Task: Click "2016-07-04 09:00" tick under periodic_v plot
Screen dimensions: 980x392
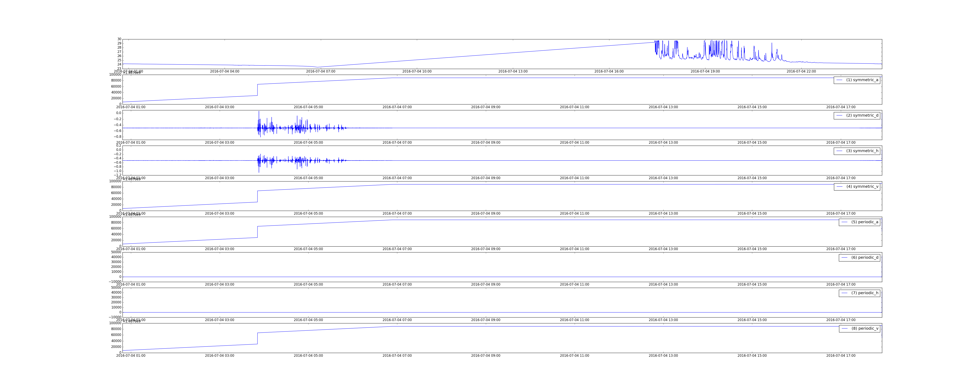Action: [x=485, y=356]
